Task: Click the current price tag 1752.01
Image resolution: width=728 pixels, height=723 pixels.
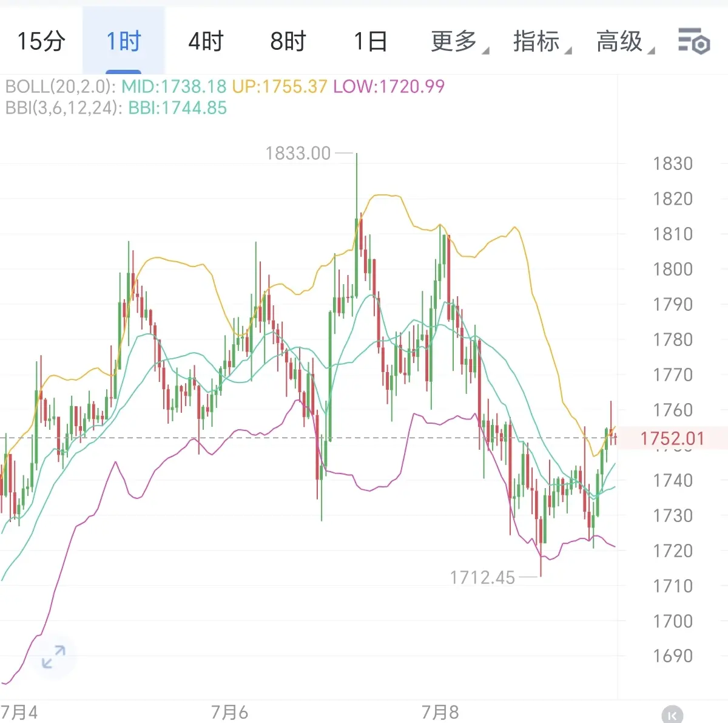Action: coord(672,438)
